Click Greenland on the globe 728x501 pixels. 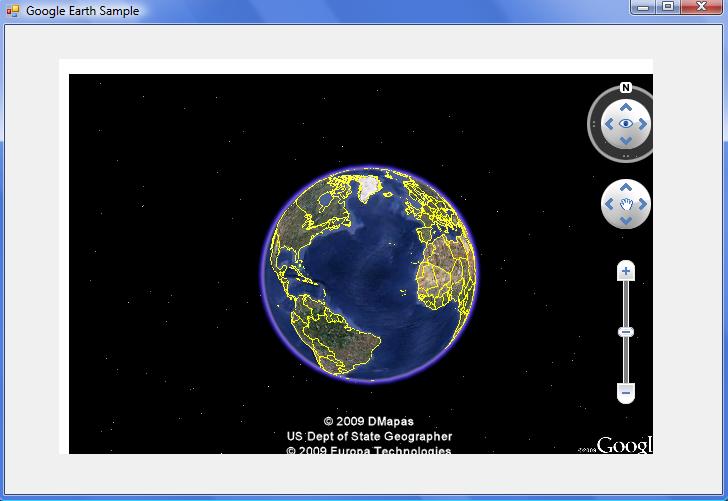[370, 188]
